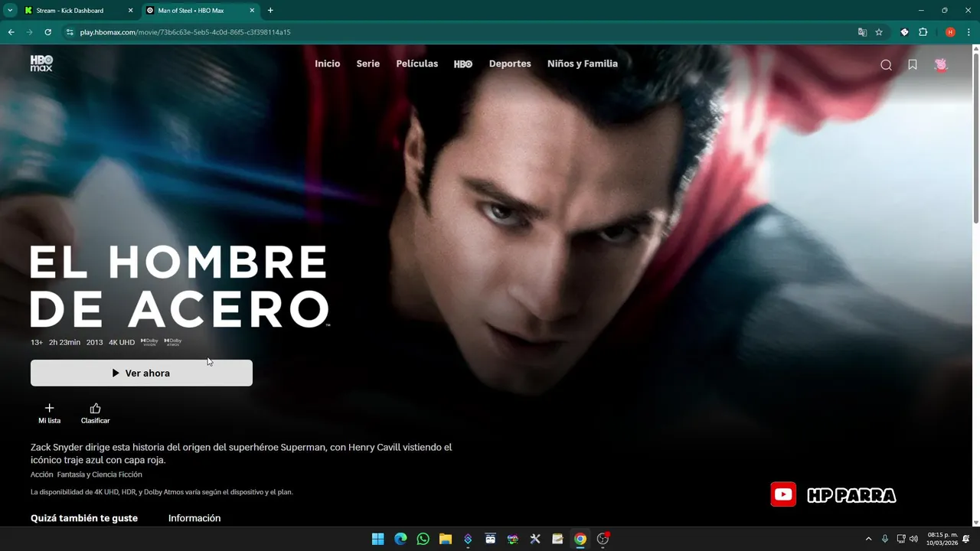980x551 pixels.
Task: Go to Inicio in HBO Max navigation
Action: 328,64
